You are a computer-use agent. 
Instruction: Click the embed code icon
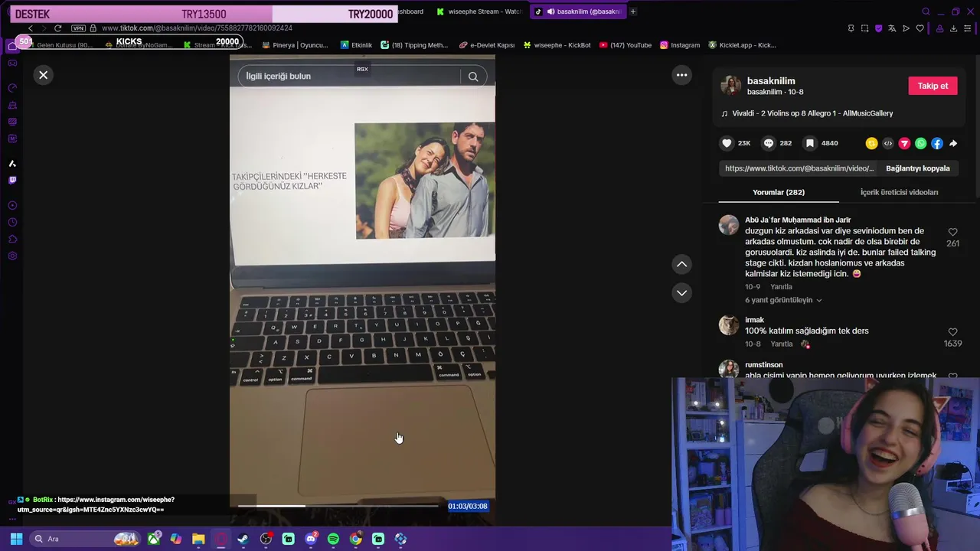(888, 143)
